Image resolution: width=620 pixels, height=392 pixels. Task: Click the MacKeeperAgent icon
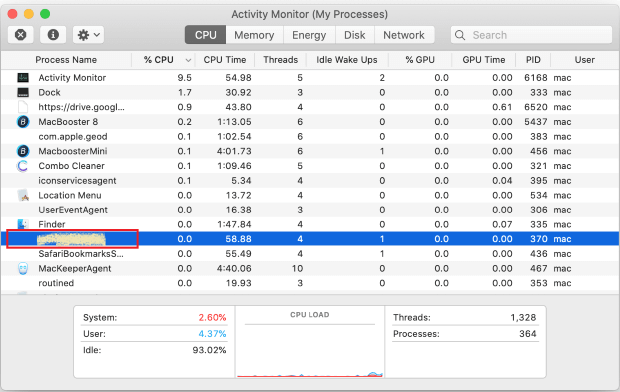(23, 269)
